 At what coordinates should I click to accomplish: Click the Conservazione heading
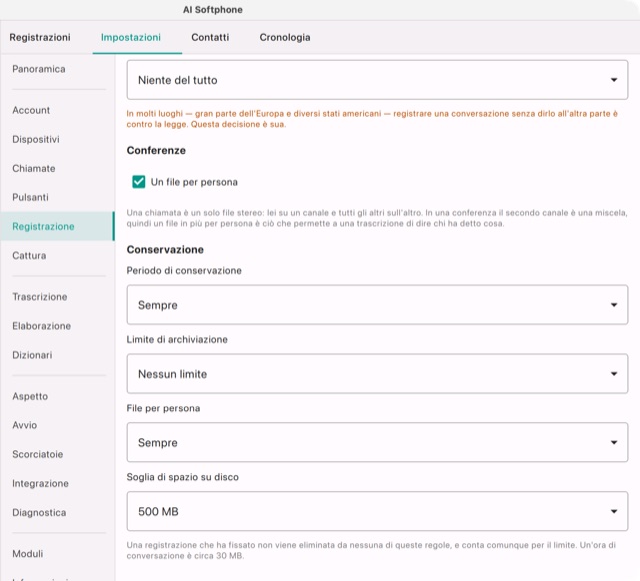coord(165,249)
